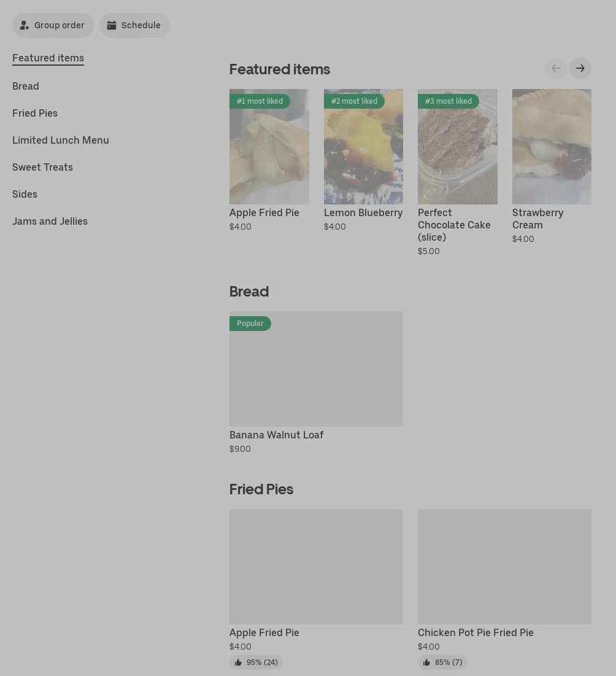This screenshot has height=676, width=616.
Task: Click the Group order person icon
Action: point(25,25)
